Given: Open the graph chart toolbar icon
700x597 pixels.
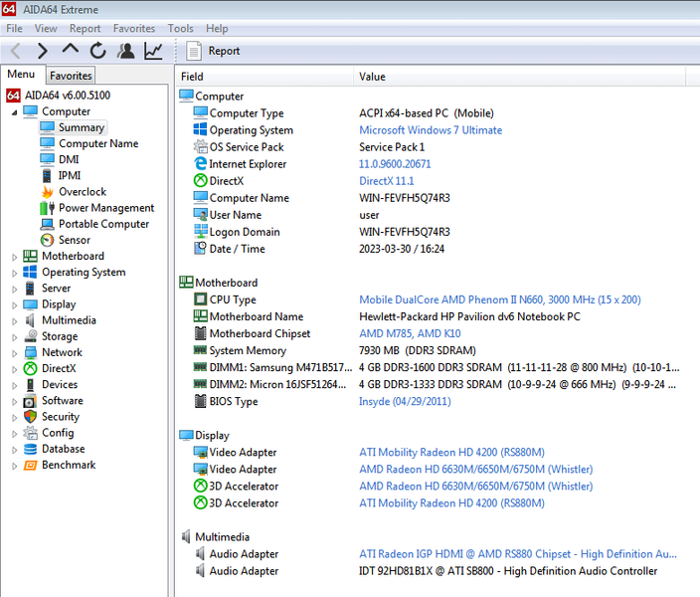Looking at the screenshot, I should pyautogui.click(x=153, y=51).
